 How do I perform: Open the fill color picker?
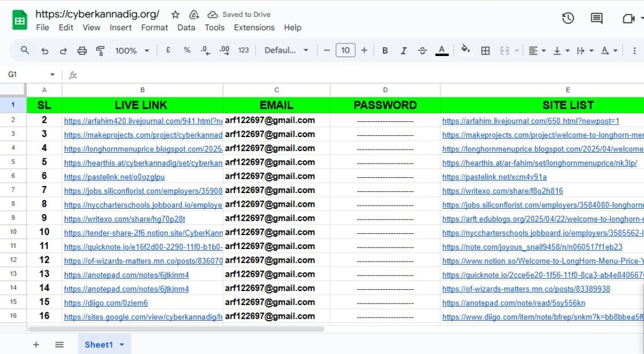pos(465,50)
